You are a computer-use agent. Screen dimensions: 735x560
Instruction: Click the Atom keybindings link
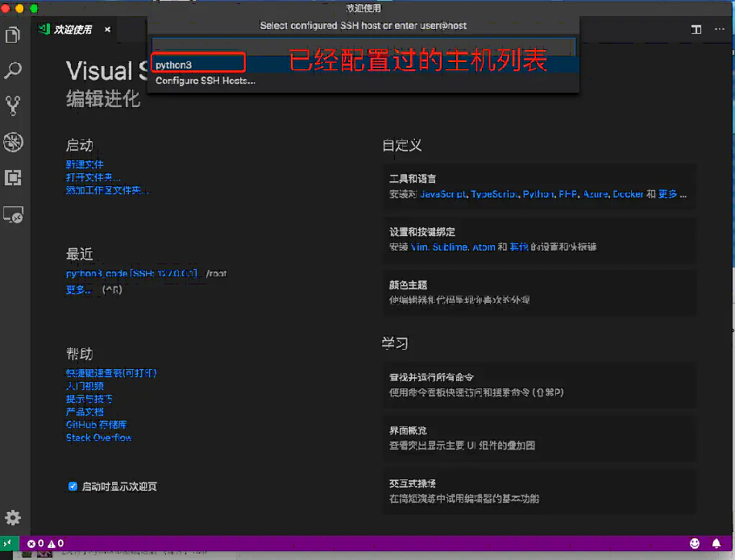(484, 247)
